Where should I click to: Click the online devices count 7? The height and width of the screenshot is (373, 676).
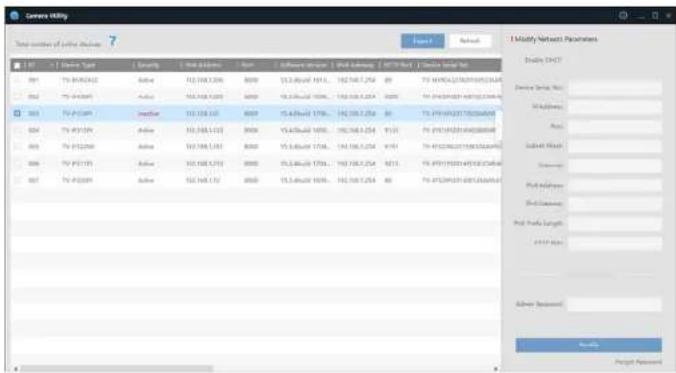[x=113, y=41]
